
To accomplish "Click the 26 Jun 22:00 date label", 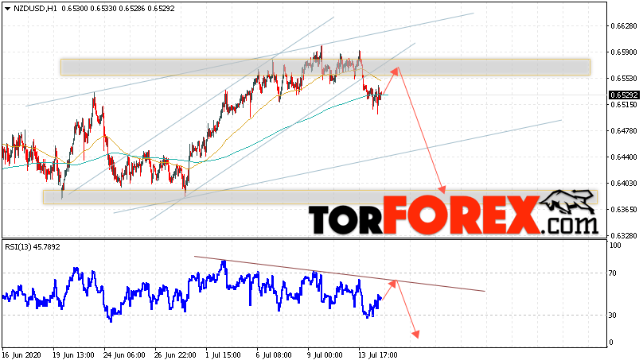I will click(x=175, y=355).
